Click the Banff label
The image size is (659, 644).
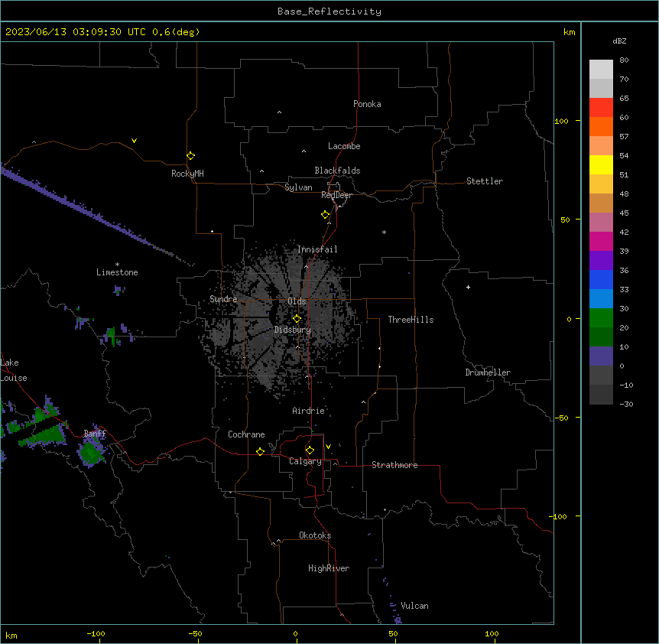click(x=95, y=434)
